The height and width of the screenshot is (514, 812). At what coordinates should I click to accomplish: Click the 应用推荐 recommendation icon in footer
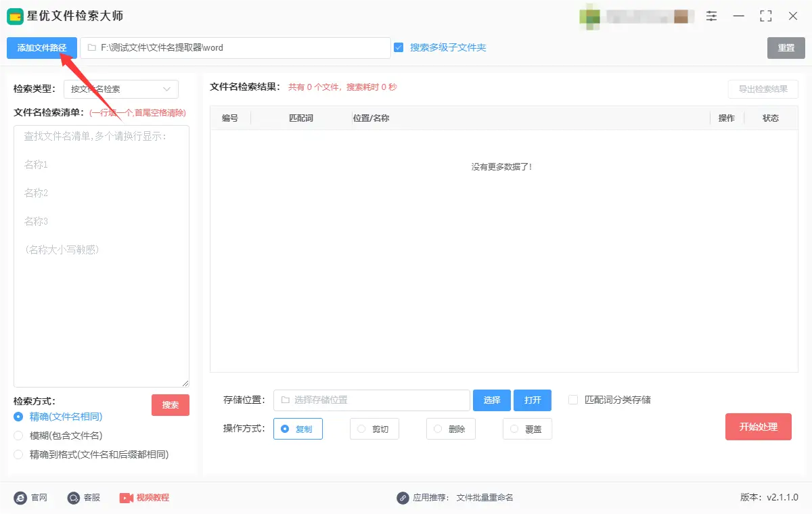pos(403,497)
